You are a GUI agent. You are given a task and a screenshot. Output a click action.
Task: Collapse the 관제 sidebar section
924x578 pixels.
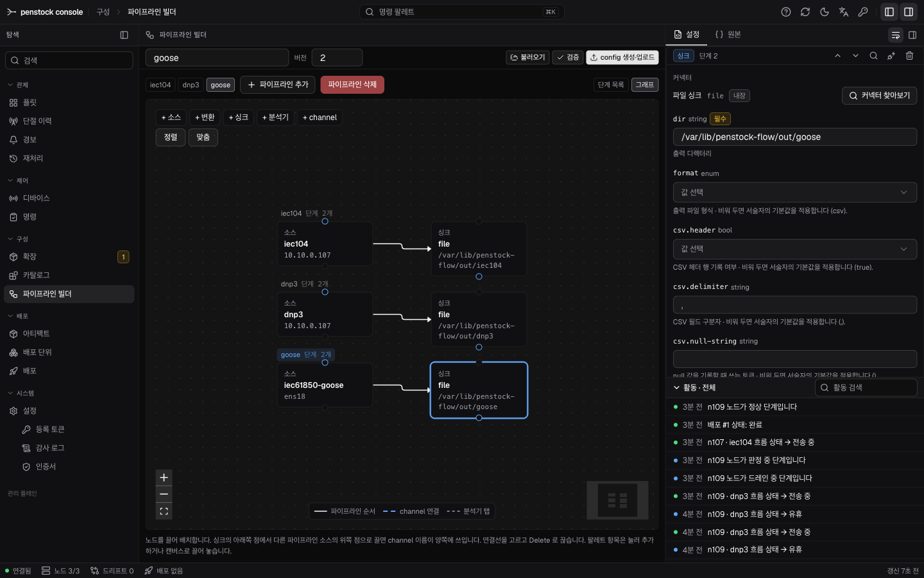pos(18,85)
